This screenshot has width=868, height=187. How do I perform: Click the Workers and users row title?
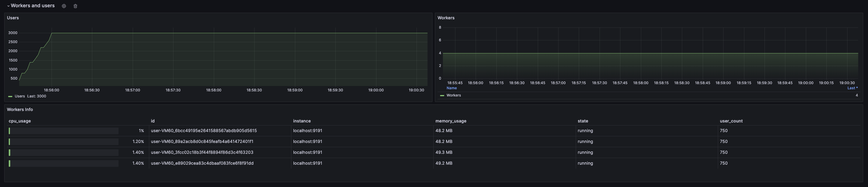[33, 6]
